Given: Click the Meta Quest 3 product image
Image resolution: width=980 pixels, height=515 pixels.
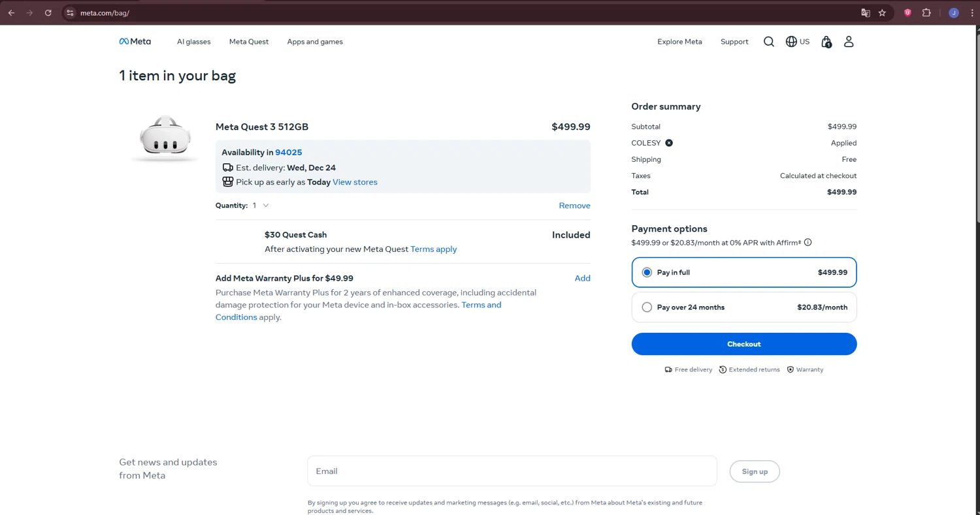Looking at the screenshot, I should tap(165, 139).
